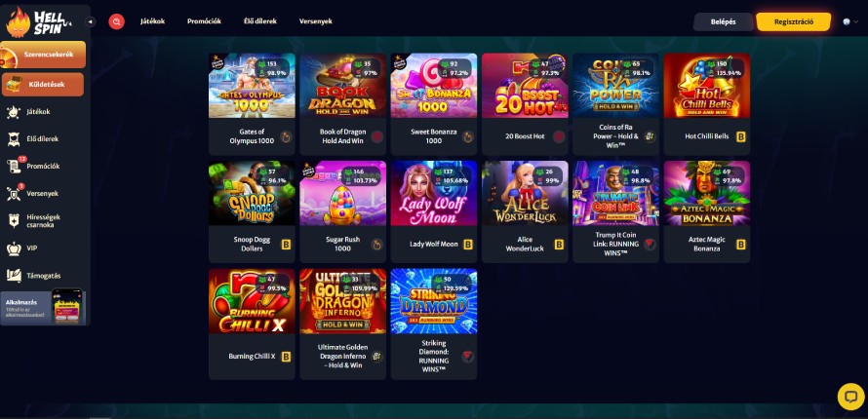Open Küldetések treasure chest in sidebar
Image resolution: width=868 pixels, height=419 pixels.
[x=43, y=85]
